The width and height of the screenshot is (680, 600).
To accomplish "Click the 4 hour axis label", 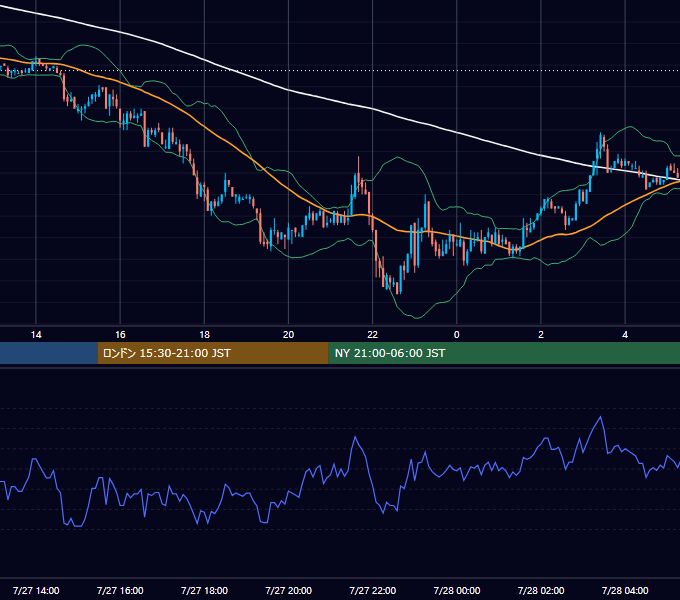I will click(625, 334).
